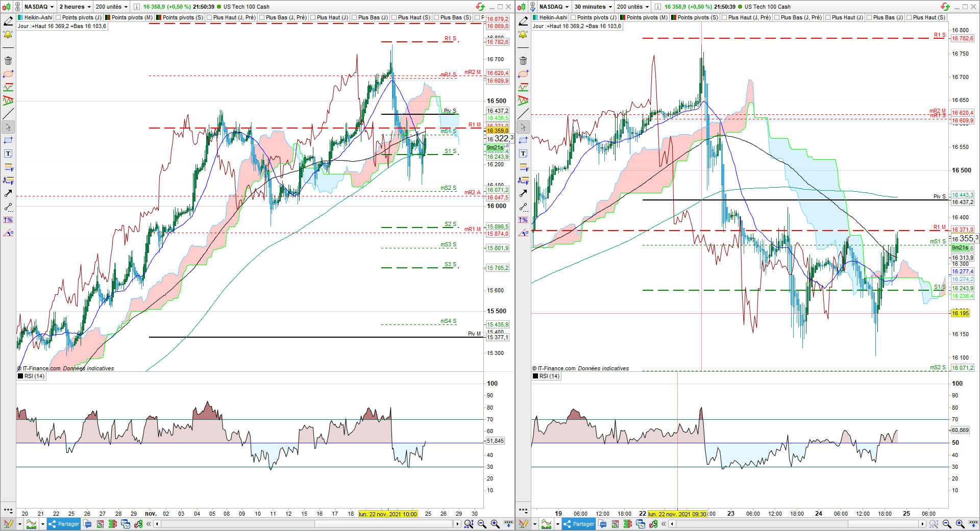Viewport: 980px width, 531px height.
Task: Click left scroll arrow in right chart scrollbar
Action: coord(672,524)
